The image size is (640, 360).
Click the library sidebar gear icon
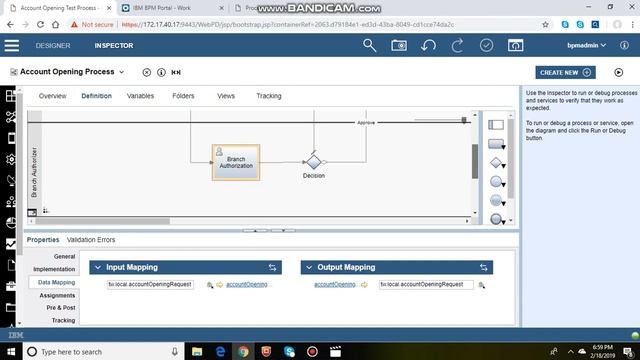click(11, 159)
